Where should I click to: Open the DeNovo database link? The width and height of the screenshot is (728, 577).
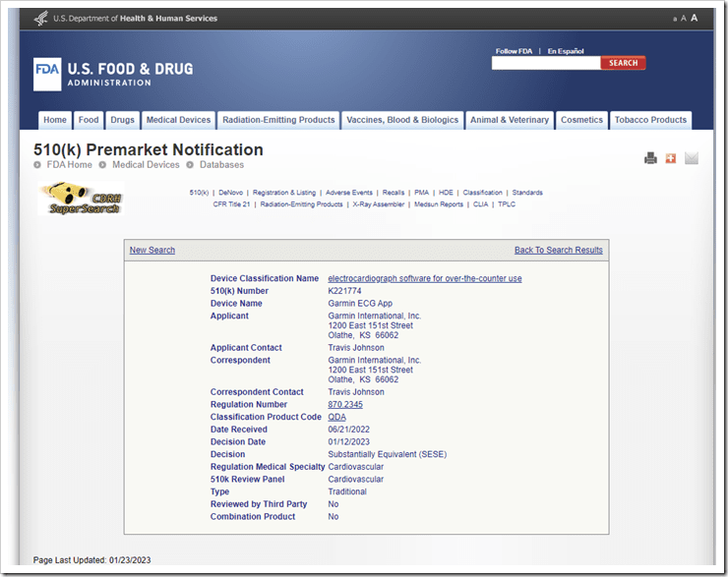(231, 193)
